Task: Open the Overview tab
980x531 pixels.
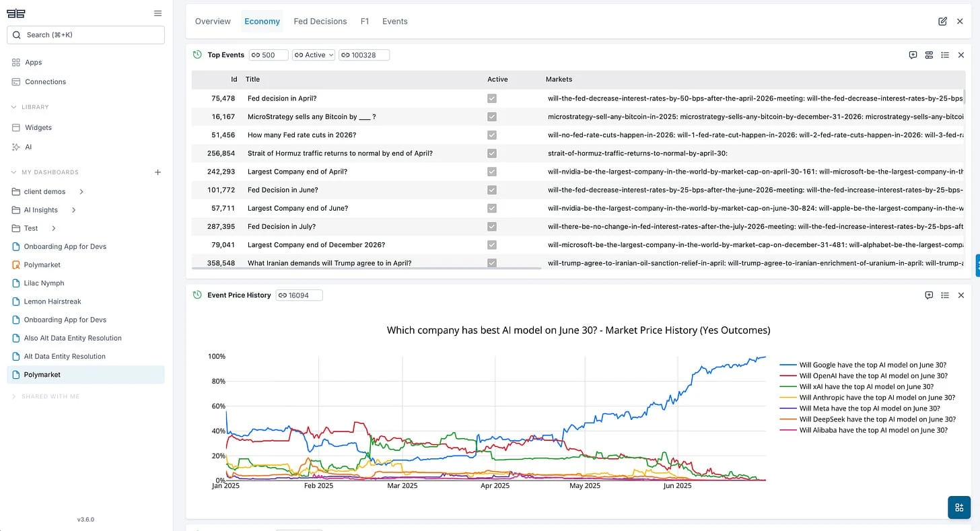Action: pos(213,21)
